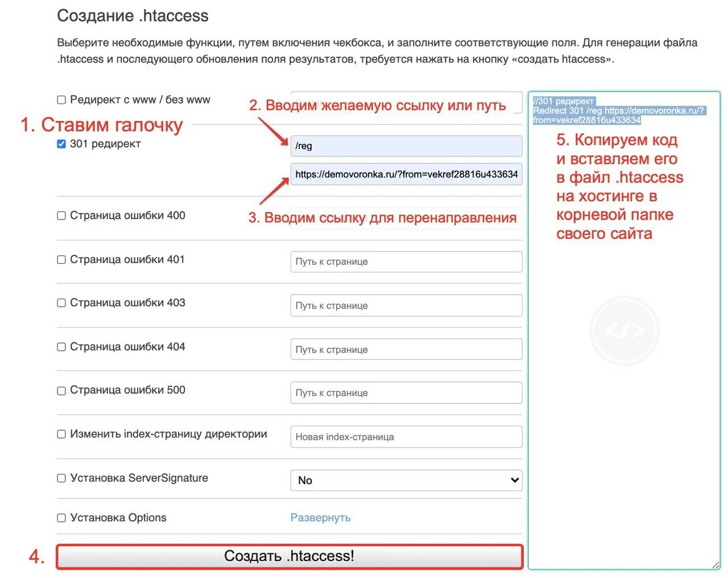Click the error 401 page path field

point(406,262)
